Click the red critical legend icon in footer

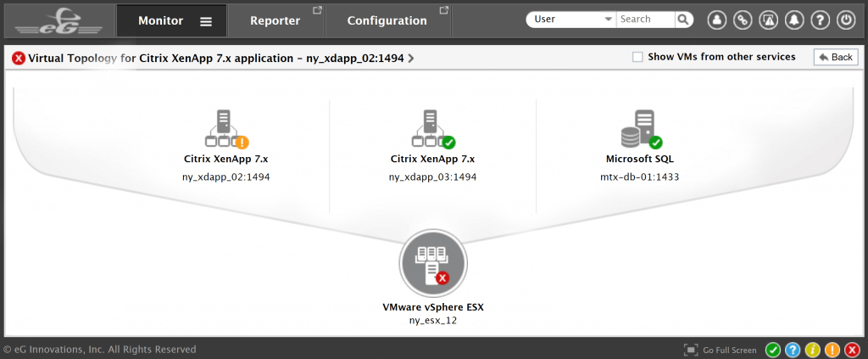[852, 350]
